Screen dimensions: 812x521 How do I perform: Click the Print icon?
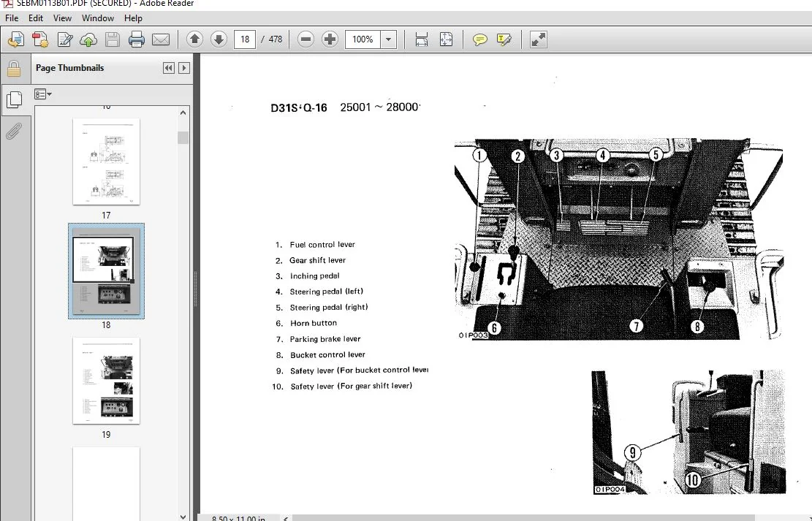pyautogui.click(x=136, y=39)
